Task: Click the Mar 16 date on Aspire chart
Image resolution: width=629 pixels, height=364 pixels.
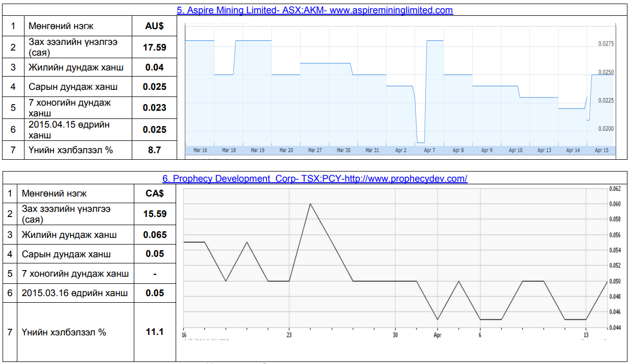Action: (200, 151)
